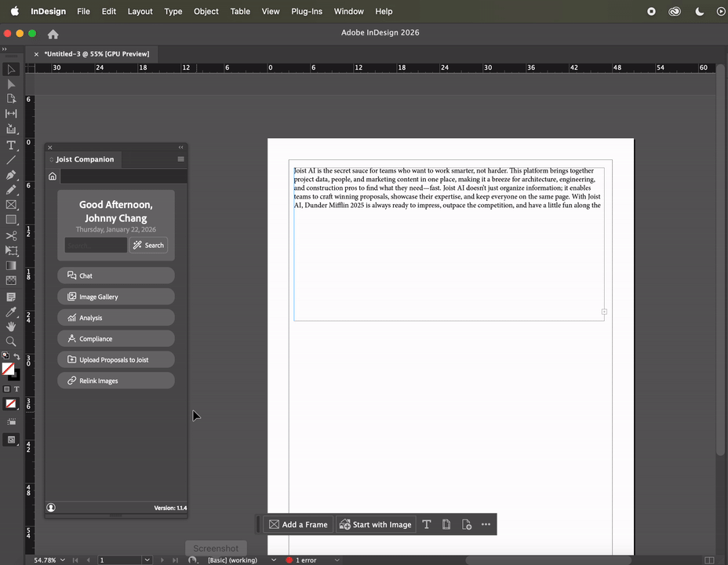Select the Gap tool
This screenshot has width=728, height=565.
(11, 114)
